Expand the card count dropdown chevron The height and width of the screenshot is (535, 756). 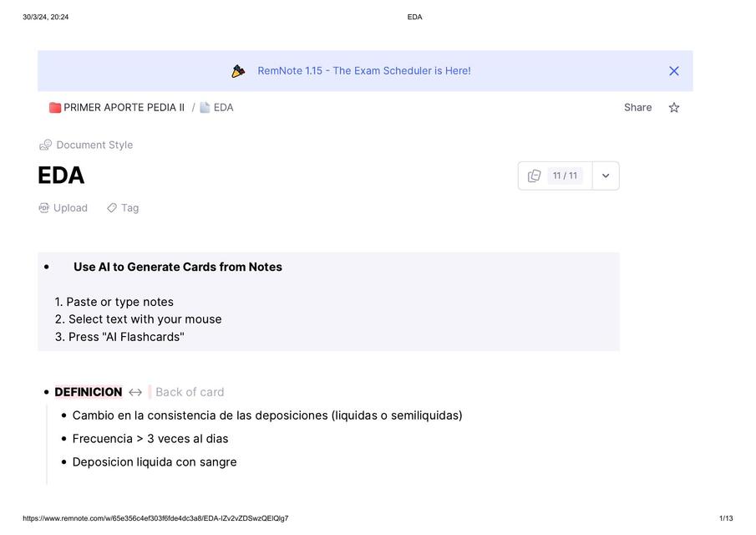tap(606, 176)
